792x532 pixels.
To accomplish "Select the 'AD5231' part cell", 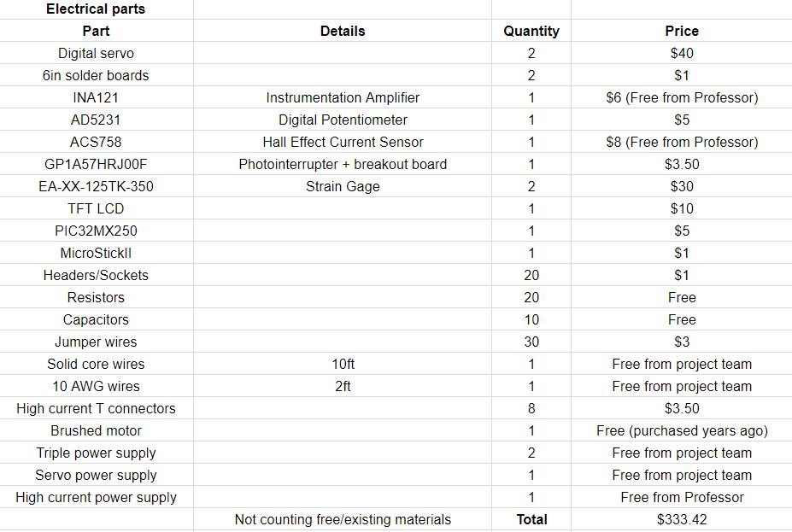I will click(x=96, y=120).
